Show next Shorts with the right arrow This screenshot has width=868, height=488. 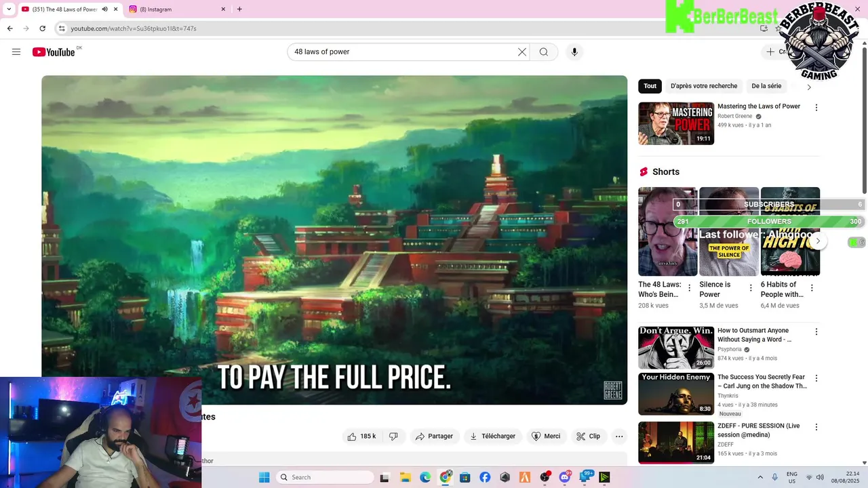(x=818, y=241)
